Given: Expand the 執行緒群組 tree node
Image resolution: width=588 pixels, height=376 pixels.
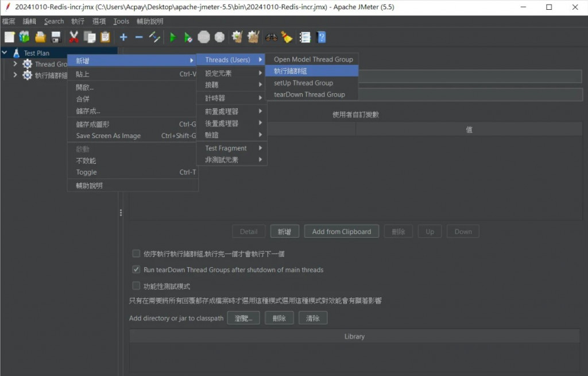Looking at the screenshot, I should pyautogui.click(x=15, y=75).
